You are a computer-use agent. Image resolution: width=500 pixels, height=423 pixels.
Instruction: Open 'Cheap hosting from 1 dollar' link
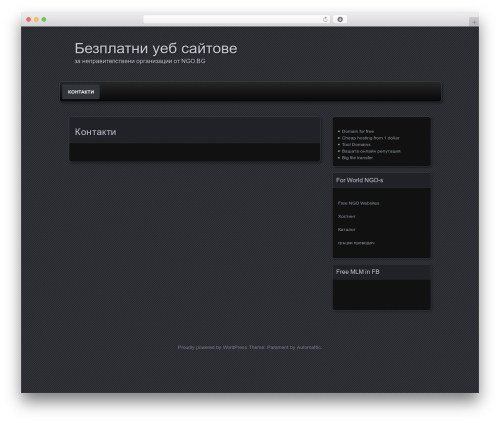370,138
